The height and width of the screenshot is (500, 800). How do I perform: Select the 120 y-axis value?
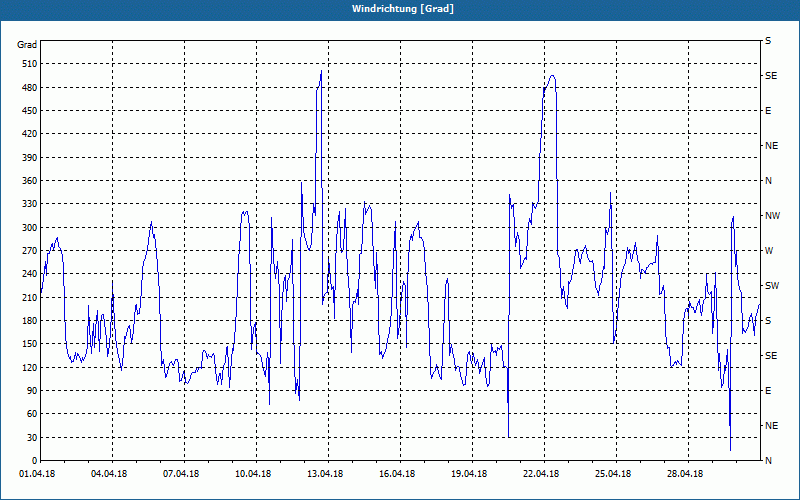pyautogui.click(x=30, y=367)
